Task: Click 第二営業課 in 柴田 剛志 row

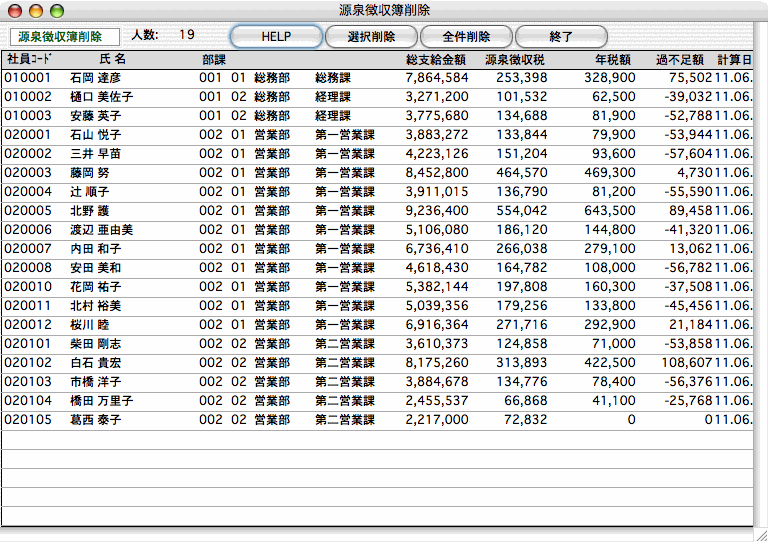Action: [344, 344]
